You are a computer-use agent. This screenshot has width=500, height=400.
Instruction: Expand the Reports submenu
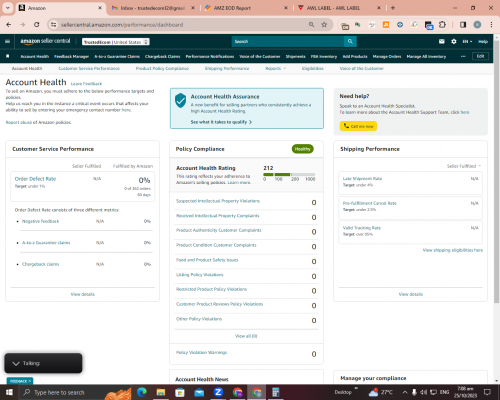276,68
